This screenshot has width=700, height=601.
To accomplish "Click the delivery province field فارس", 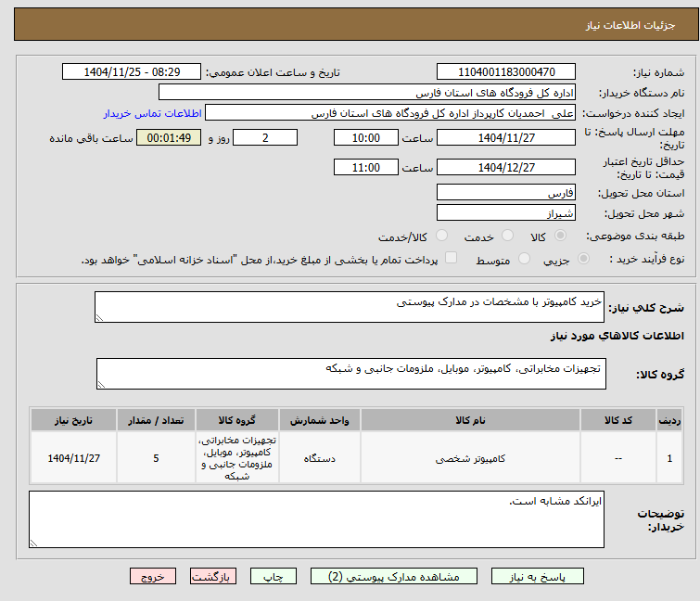I will pyautogui.click(x=506, y=192).
